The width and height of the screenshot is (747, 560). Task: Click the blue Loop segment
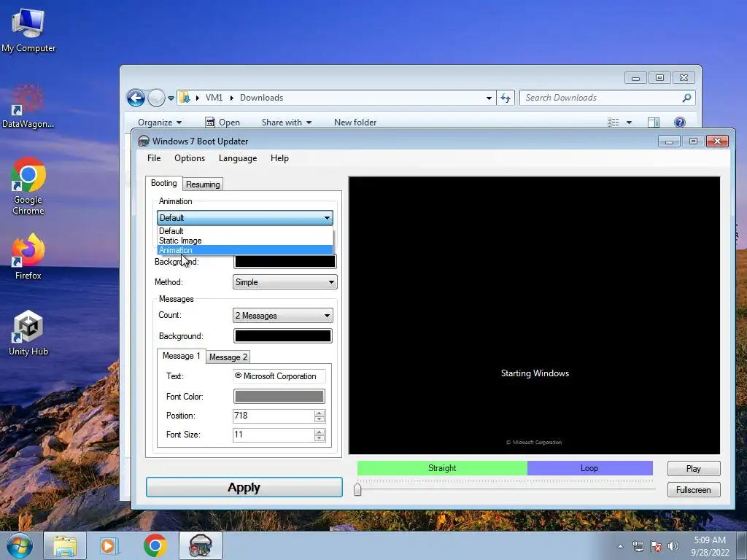tap(589, 468)
